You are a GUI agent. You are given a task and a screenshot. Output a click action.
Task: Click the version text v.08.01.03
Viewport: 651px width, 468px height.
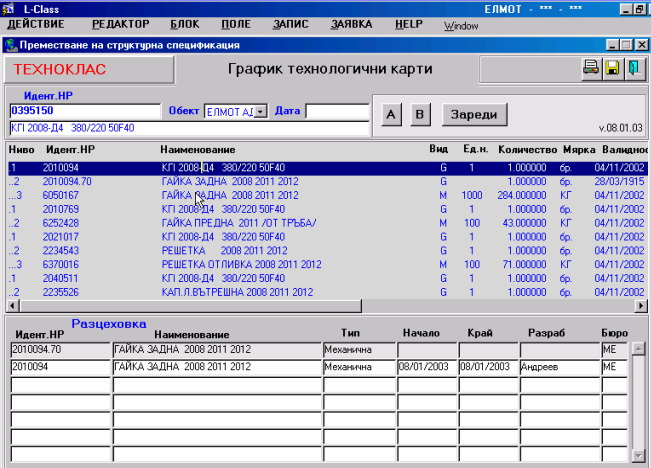(620, 128)
